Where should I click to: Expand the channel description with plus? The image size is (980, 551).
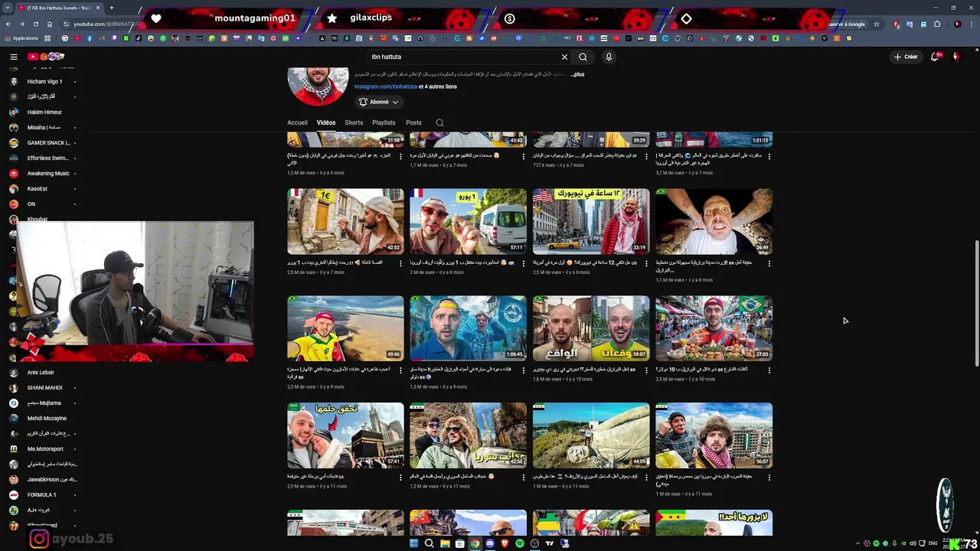click(x=578, y=74)
